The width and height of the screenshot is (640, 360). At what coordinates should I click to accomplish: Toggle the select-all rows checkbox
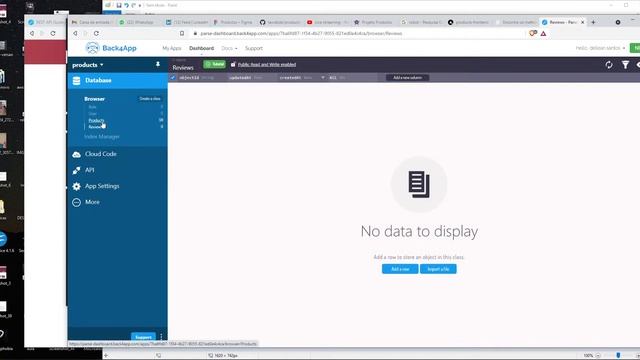[x=173, y=78]
